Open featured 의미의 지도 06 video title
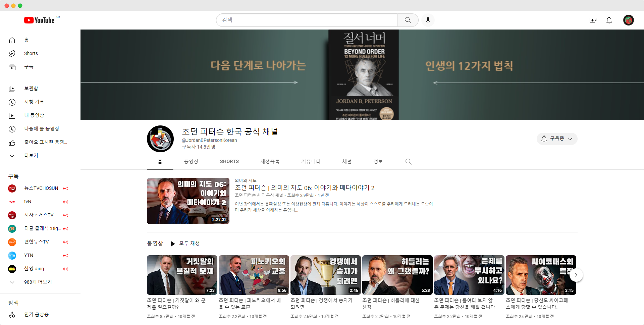The width and height of the screenshot is (644, 325). click(305, 188)
